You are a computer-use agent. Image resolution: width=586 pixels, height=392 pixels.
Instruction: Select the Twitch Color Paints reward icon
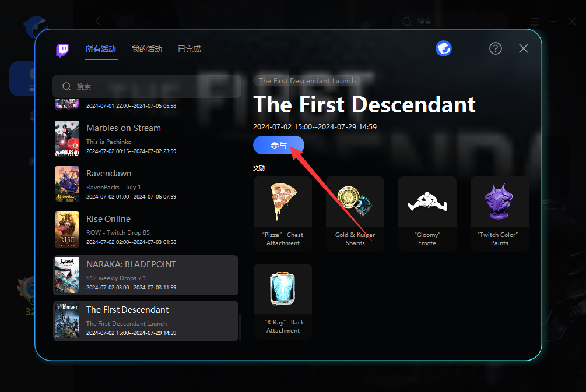500,202
